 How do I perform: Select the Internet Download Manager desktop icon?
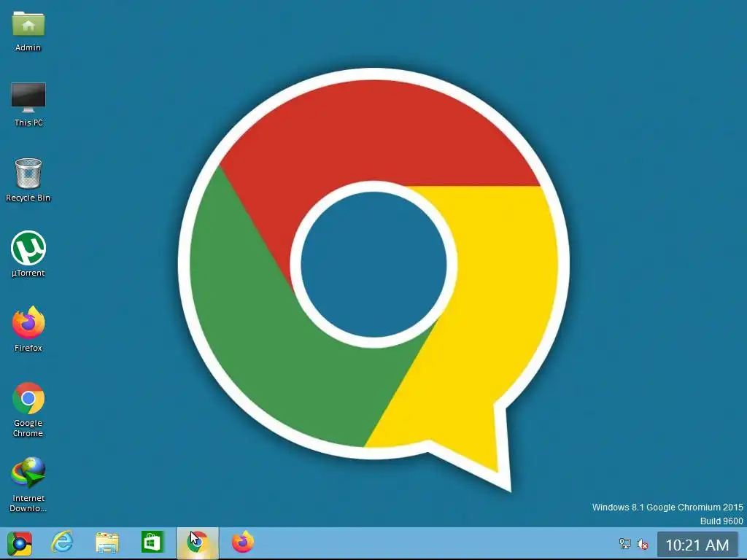(x=28, y=485)
